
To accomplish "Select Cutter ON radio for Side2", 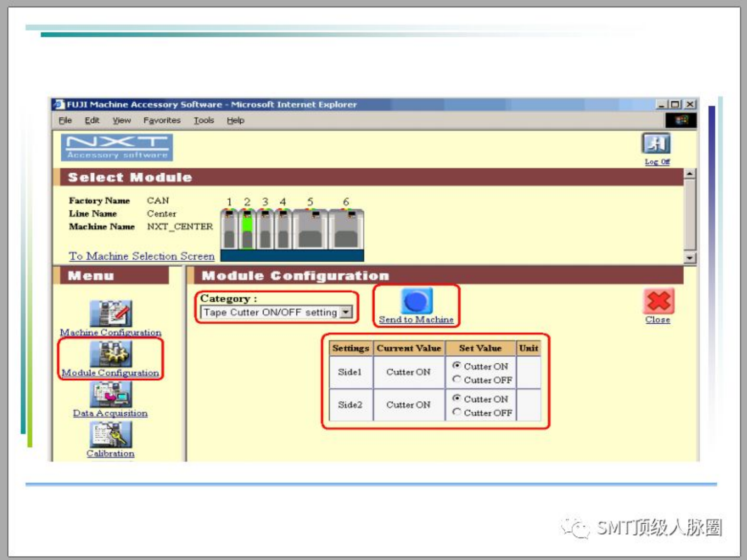I will (456, 398).
